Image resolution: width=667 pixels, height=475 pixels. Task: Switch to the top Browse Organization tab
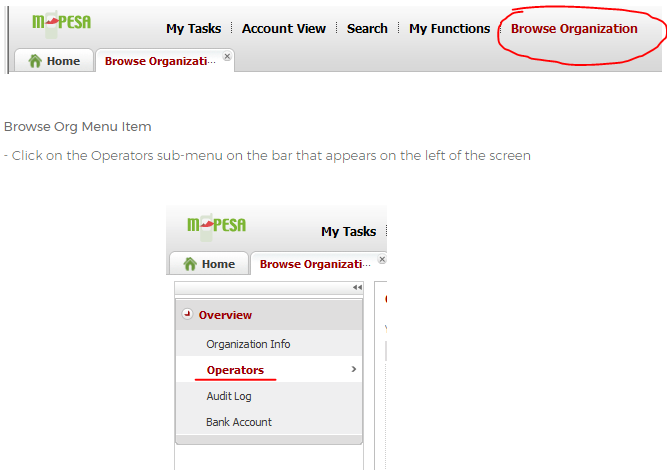[160, 61]
